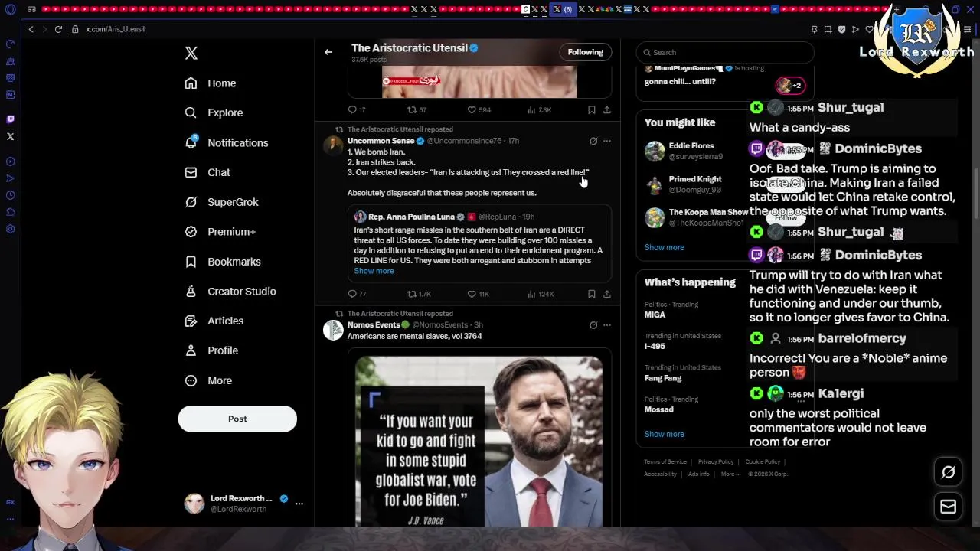The image size is (980, 551).
Task: Open Ads info footer link
Action: click(x=698, y=474)
